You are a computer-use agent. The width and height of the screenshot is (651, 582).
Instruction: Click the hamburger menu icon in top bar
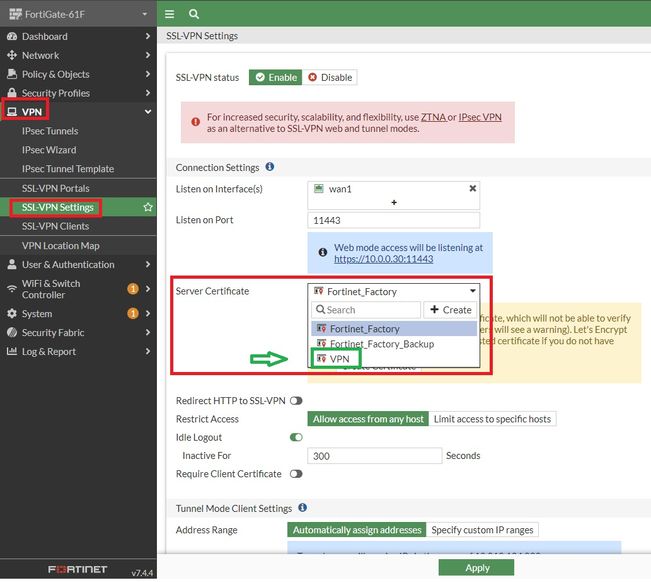(169, 14)
